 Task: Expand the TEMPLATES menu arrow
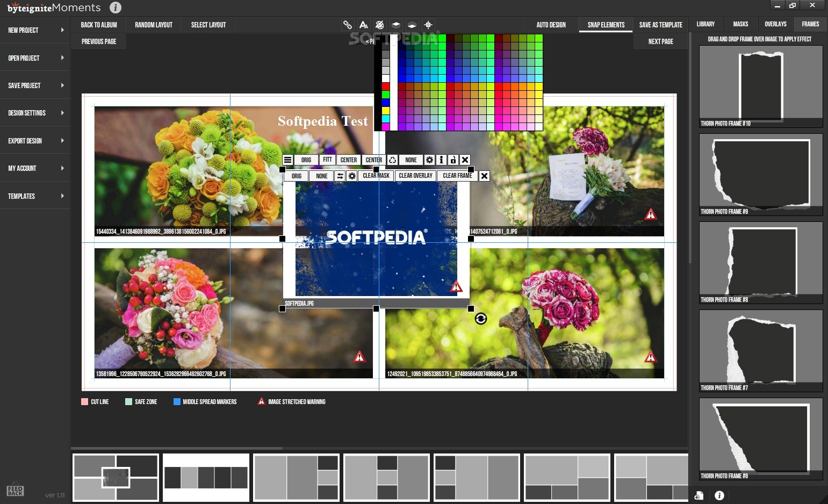62,196
